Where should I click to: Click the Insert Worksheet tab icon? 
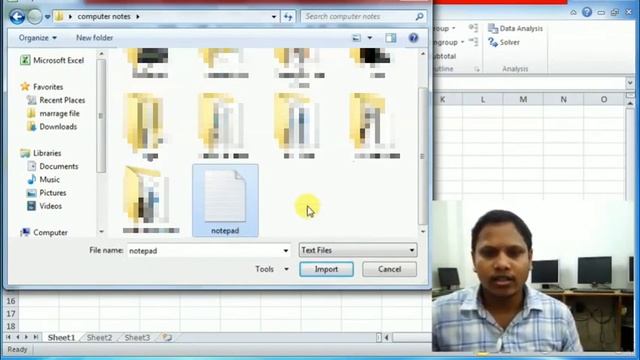pyautogui.click(x=167, y=338)
